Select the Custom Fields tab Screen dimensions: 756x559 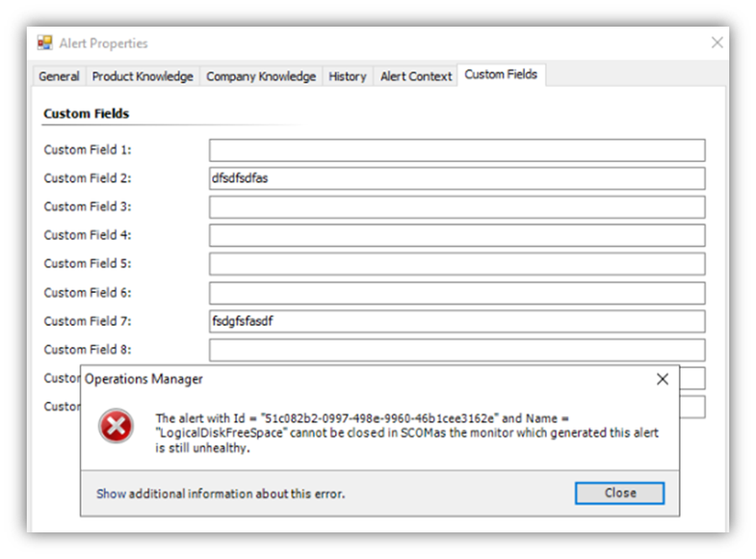pos(501,74)
